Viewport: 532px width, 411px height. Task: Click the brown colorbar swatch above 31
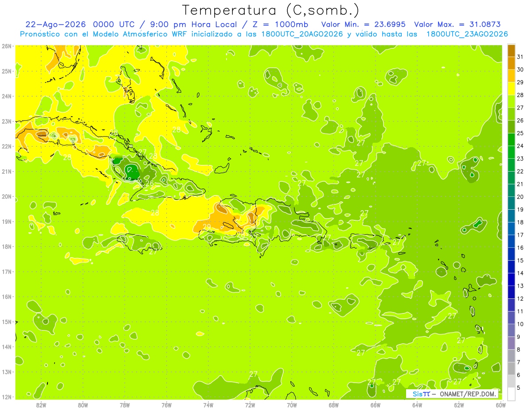511,51
